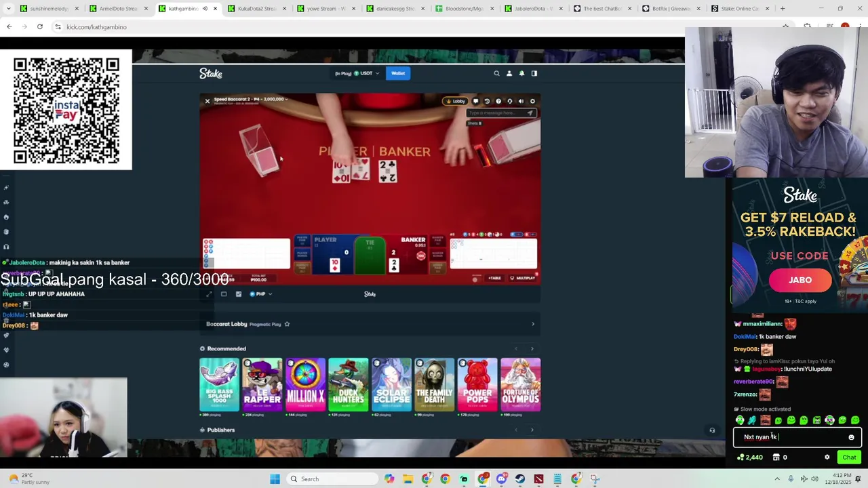Open the Stake Wallet button
Image resolution: width=868 pixels, height=488 pixels.
398,73
